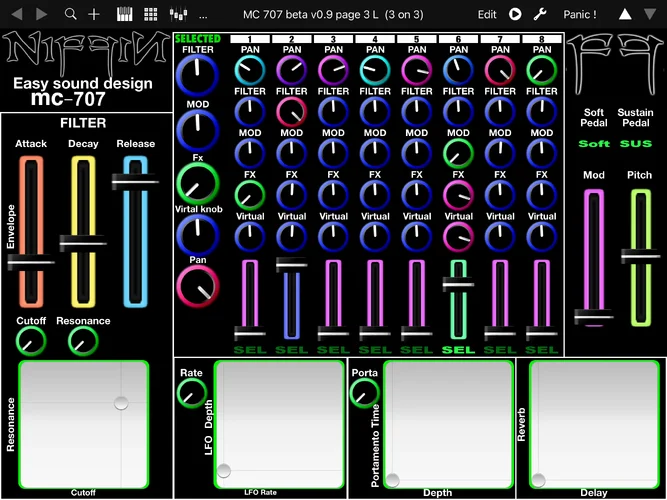
Task: Toggle SEL under channel 1
Action: (x=250, y=350)
